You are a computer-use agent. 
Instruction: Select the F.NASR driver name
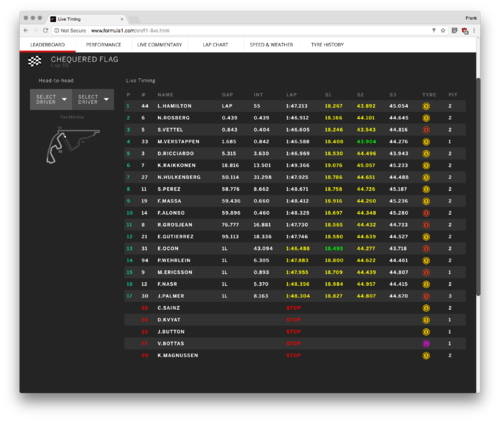point(167,284)
